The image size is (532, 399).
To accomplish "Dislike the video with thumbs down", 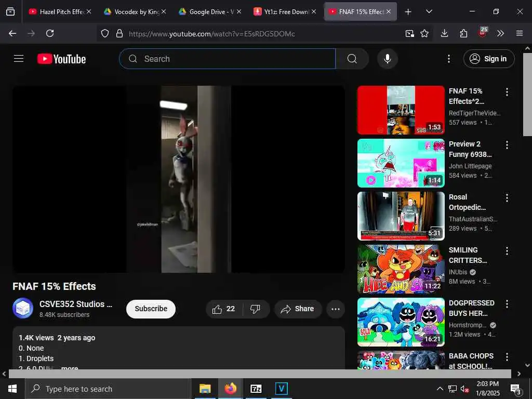I will [x=255, y=309].
